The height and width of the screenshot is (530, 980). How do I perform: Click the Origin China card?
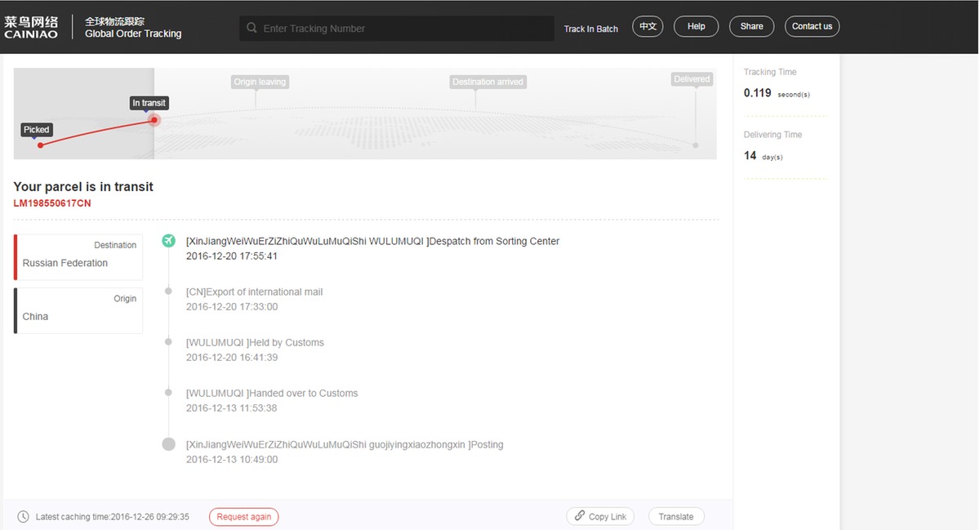78,310
